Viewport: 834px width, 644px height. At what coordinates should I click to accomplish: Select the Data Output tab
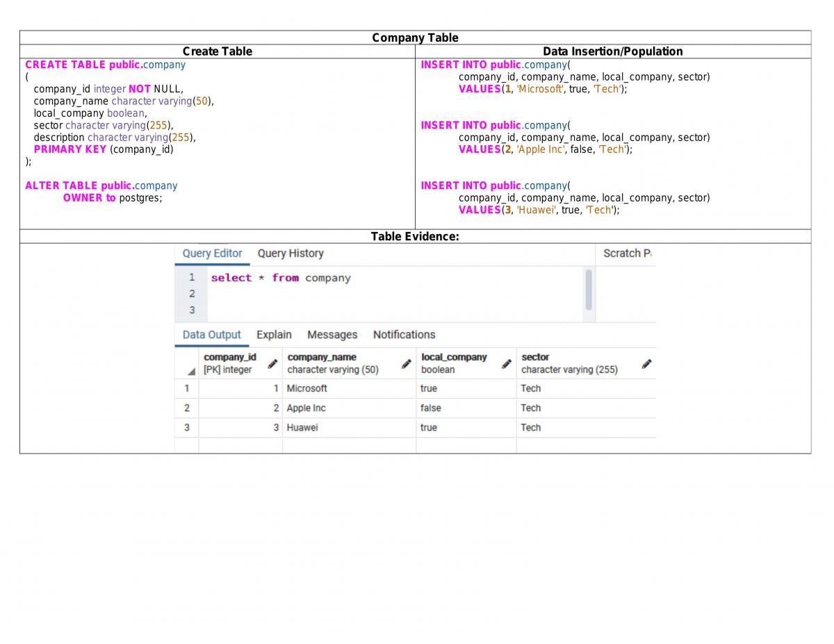(x=212, y=335)
